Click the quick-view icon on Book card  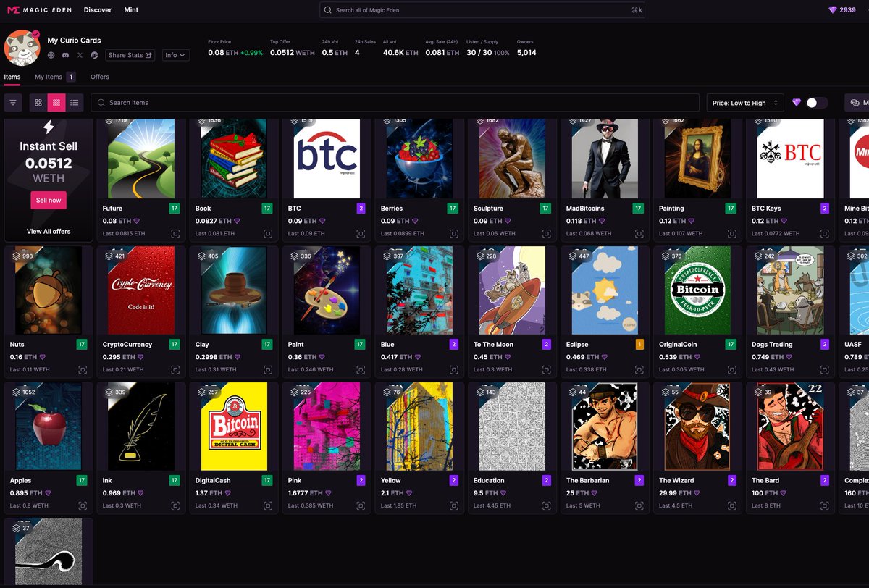click(269, 234)
